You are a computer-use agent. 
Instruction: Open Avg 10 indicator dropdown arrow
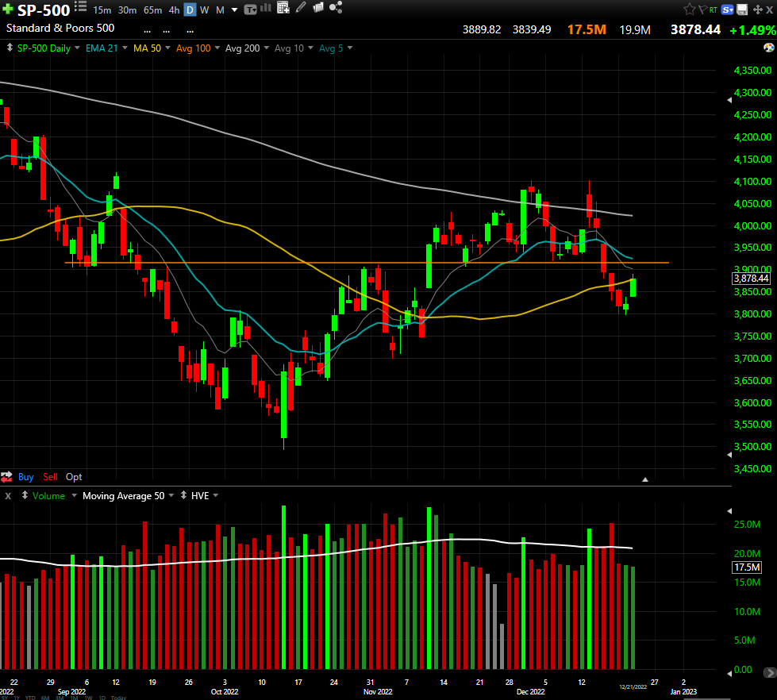[310, 48]
